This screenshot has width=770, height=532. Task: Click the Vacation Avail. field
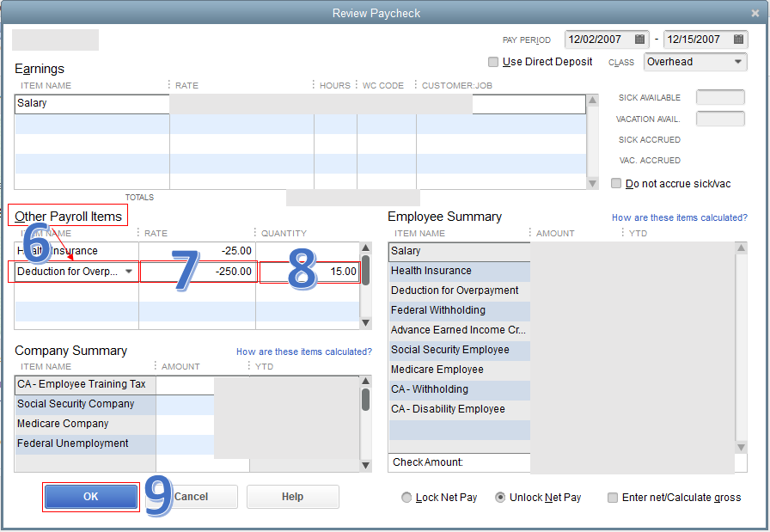720,119
